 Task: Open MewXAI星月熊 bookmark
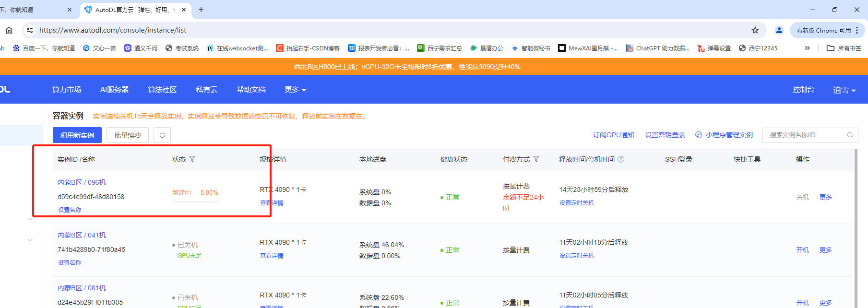[588, 48]
